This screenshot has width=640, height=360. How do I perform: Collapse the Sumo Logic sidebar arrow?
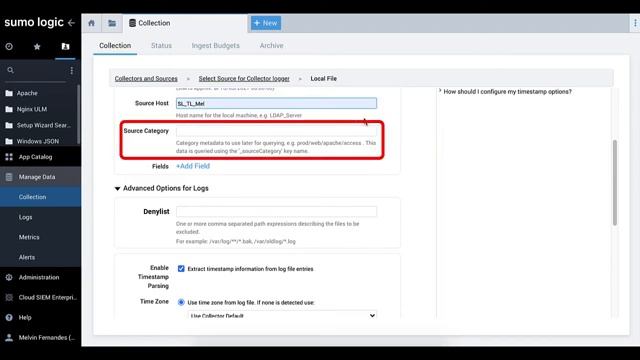(x=71, y=23)
